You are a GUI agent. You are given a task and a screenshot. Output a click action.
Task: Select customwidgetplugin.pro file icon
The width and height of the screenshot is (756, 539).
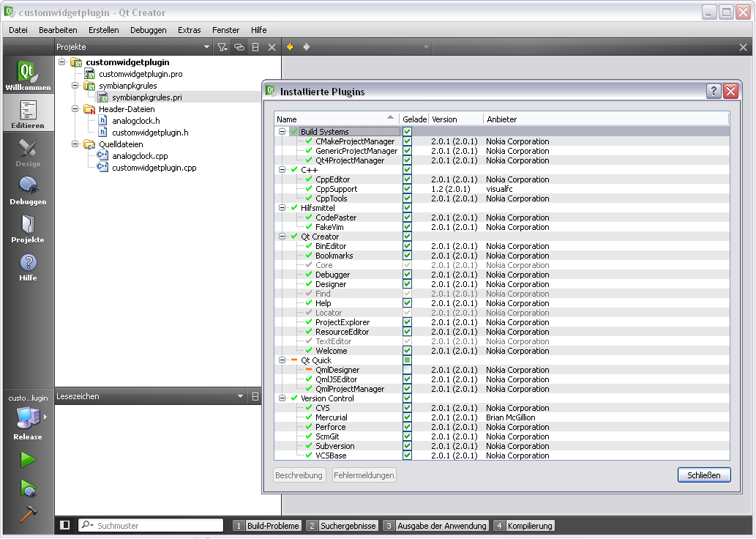[x=90, y=74]
